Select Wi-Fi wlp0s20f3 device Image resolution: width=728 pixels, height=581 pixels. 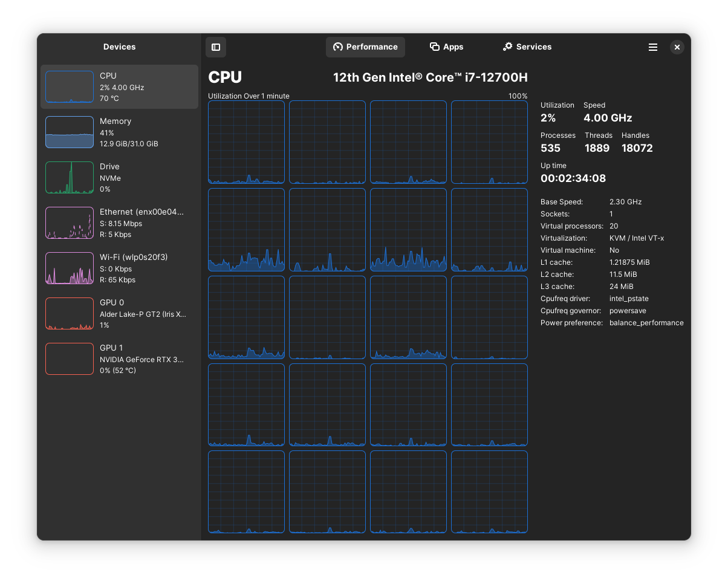119,268
